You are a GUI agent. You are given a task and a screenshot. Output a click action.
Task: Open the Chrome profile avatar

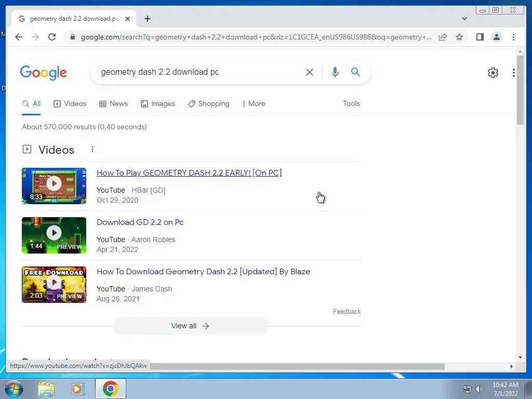tap(496, 37)
